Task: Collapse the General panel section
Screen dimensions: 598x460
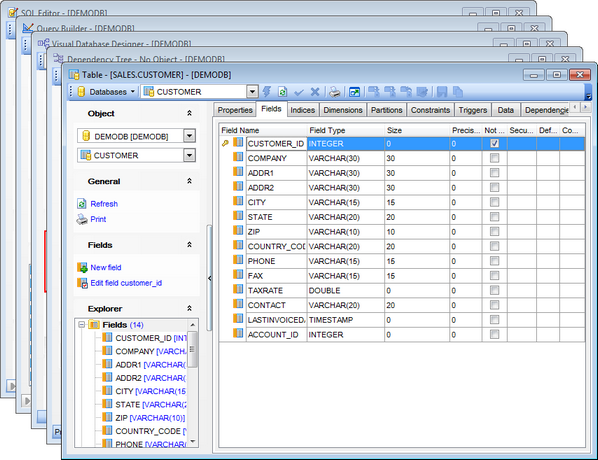Action: pos(189,181)
